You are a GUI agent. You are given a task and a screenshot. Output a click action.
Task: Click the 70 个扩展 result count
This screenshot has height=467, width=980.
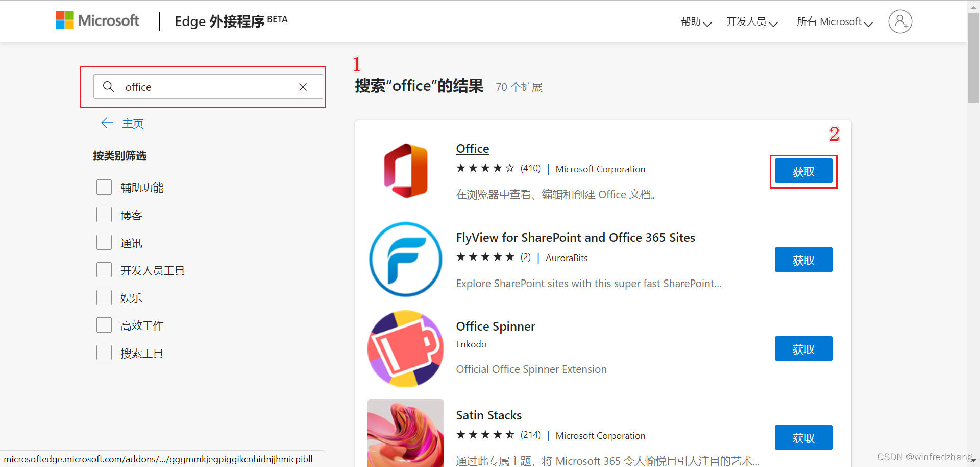pyautogui.click(x=519, y=87)
